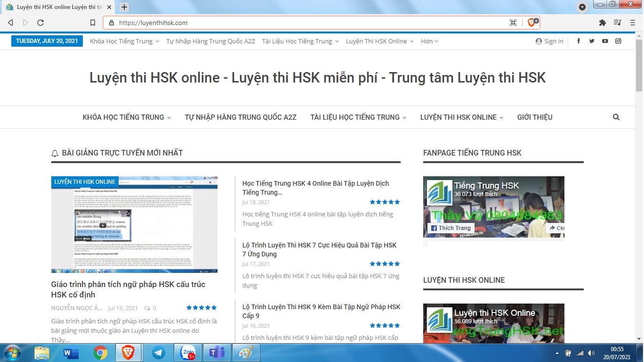Go to the GIỚI THIỆU page
The height and width of the screenshot is (362, 644).
point(535,117)
